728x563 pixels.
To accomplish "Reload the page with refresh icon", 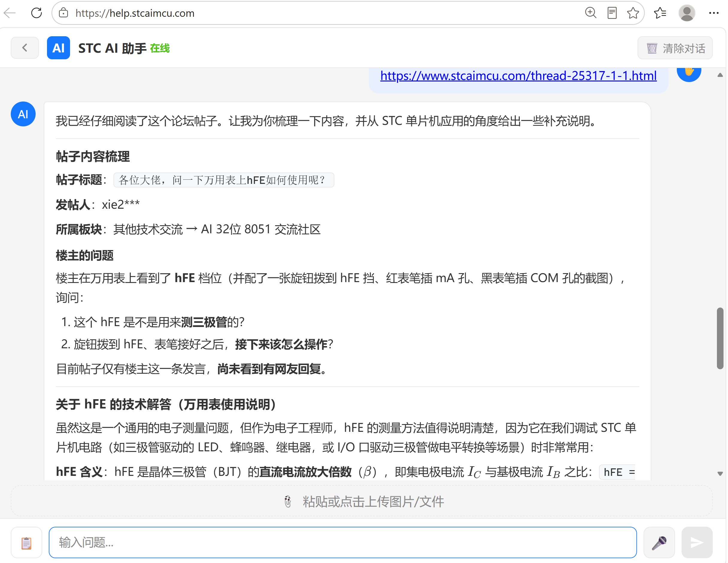I will coord(36,13).
